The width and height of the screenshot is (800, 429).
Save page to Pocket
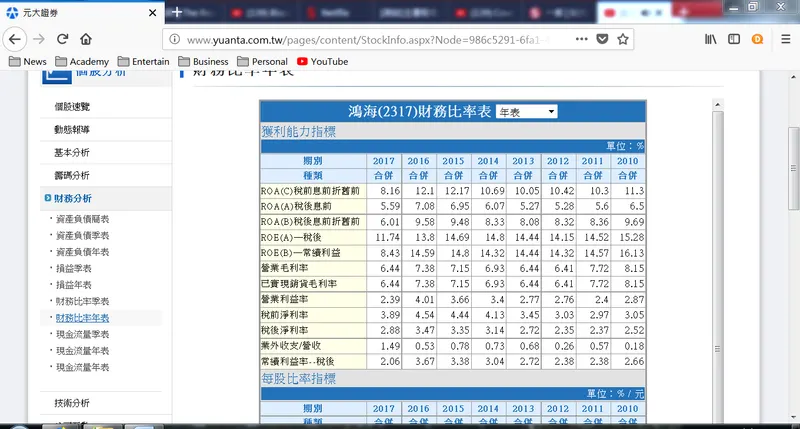[x=603, y=39]
